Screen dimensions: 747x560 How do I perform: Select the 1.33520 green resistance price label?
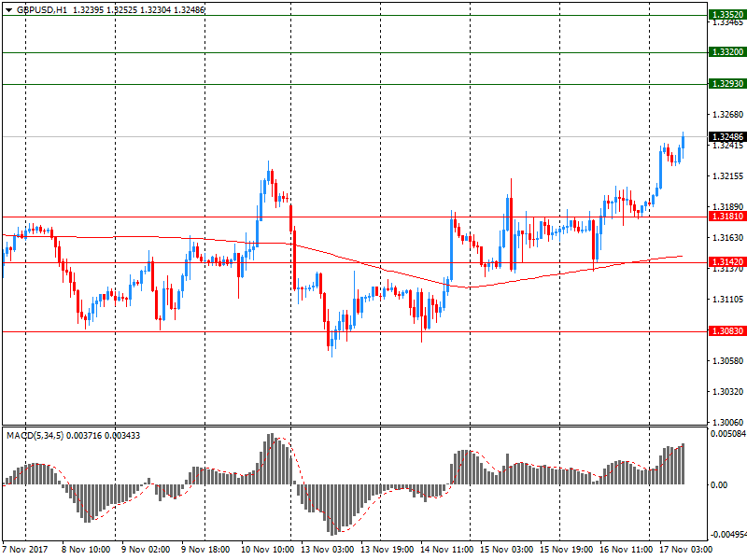pos(726,15)
